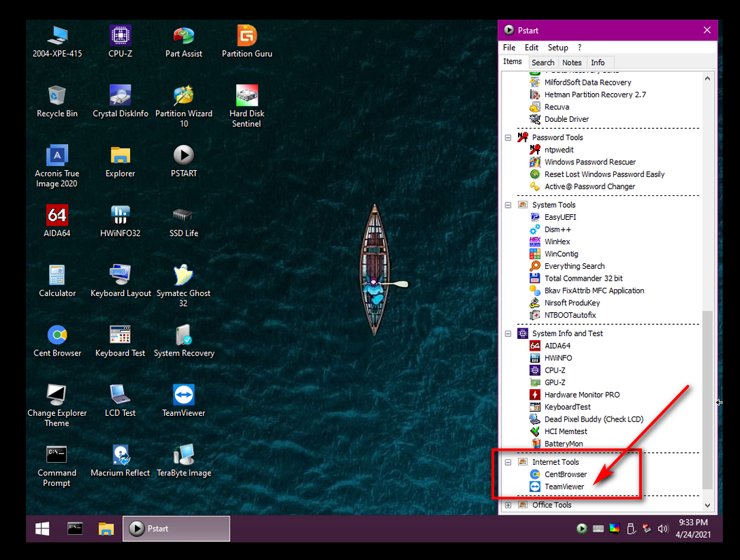Open the Command Prompt desktop icon
This screenshot has width=740, height=560.
[x=57, y=465]
